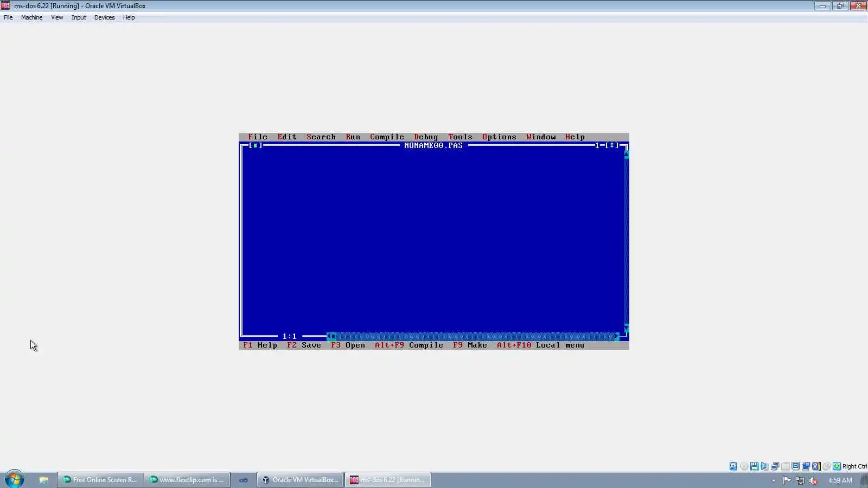Click Alt+F10 Local menu in status line
Screen dimensions: 868x488
click(541, 345)
